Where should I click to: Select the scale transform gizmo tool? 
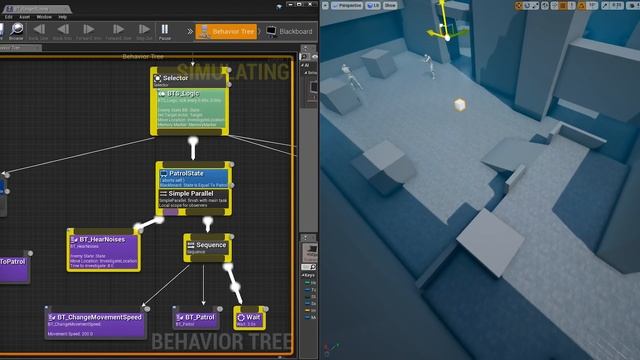[535, 5]
